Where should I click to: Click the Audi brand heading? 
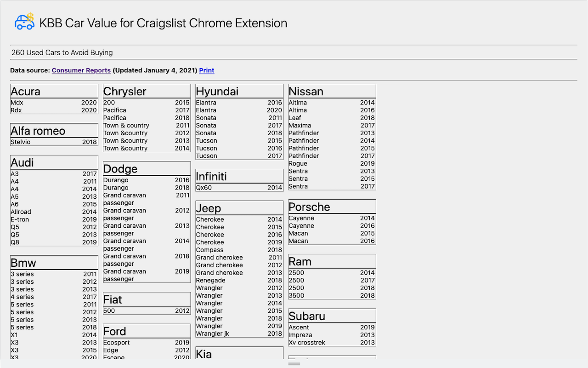pyautogui.click(x=54, y=162)
